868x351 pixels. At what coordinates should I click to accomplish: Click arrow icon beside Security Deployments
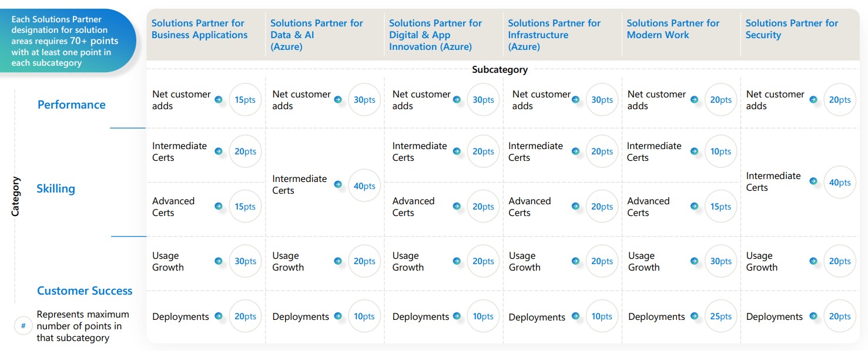pos(813,316)
